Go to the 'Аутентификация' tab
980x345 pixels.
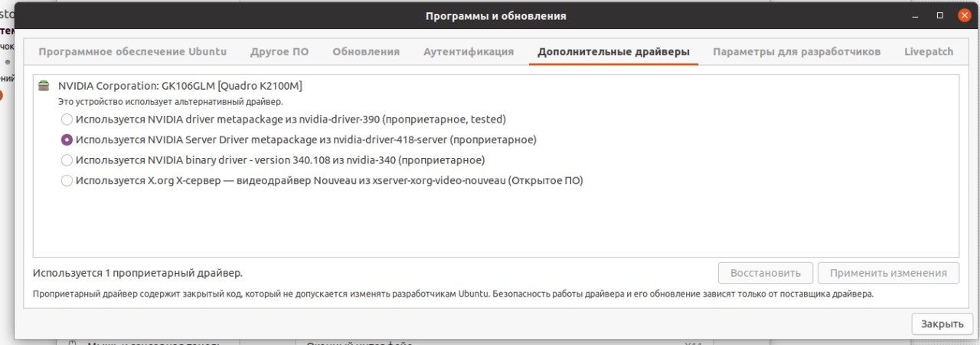[469, 52]
